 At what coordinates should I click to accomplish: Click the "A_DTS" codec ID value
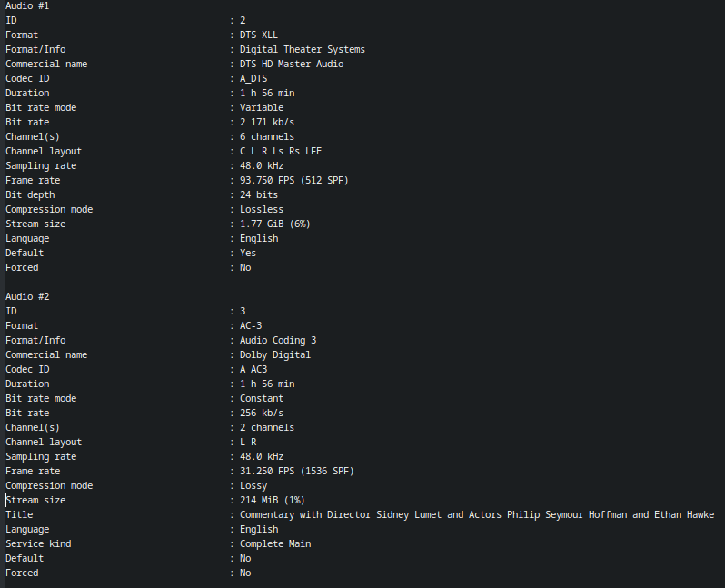pyautogui.click(x=253, y=78)
